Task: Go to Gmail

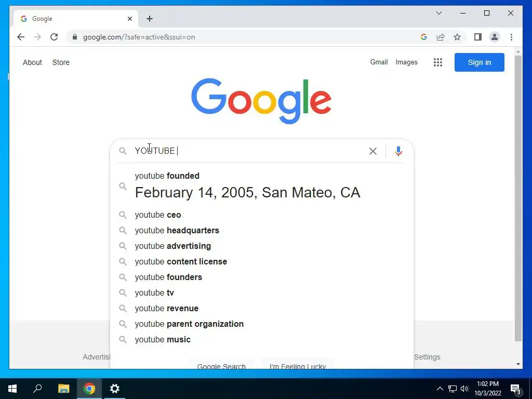Action: pos(379,62)
